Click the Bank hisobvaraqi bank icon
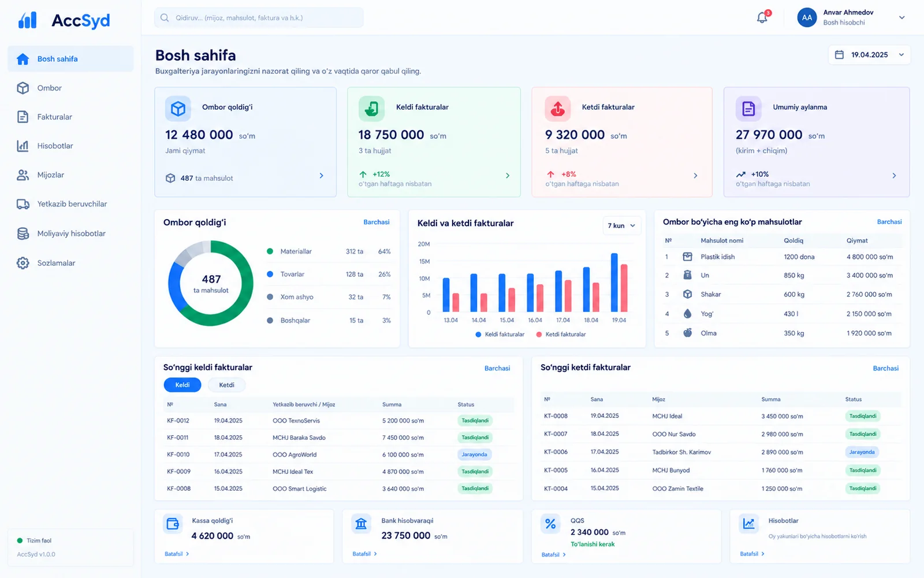Screen dimensions: 924x578 click(362, 524)
